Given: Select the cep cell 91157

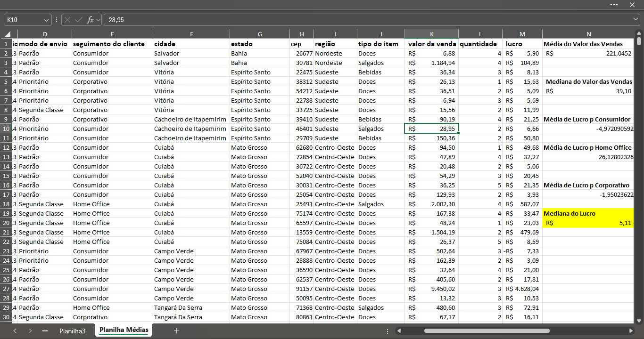Looking at the screenshot, I should click(x=302, y=289).
